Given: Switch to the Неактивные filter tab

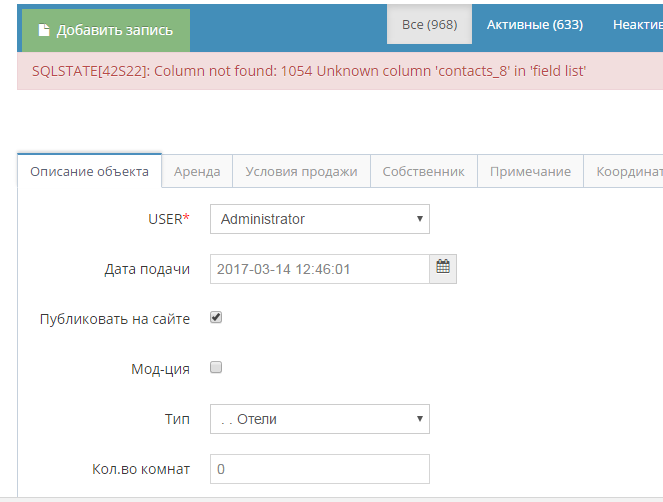Looking at the screenshot, I should click(634, 25).
